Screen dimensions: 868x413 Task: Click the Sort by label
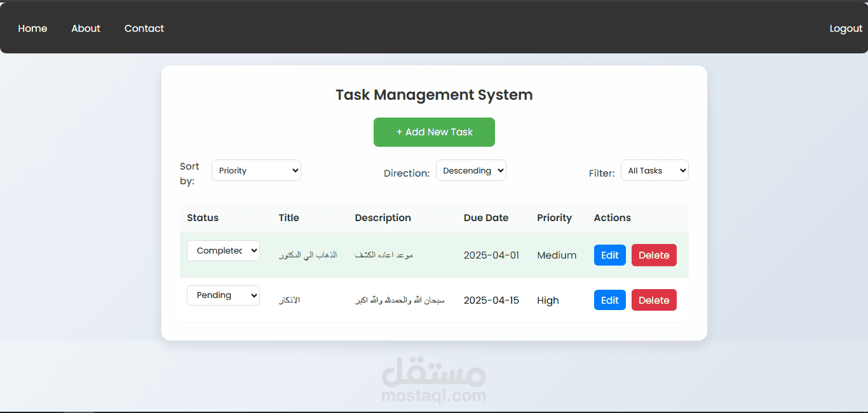(190, 173)
